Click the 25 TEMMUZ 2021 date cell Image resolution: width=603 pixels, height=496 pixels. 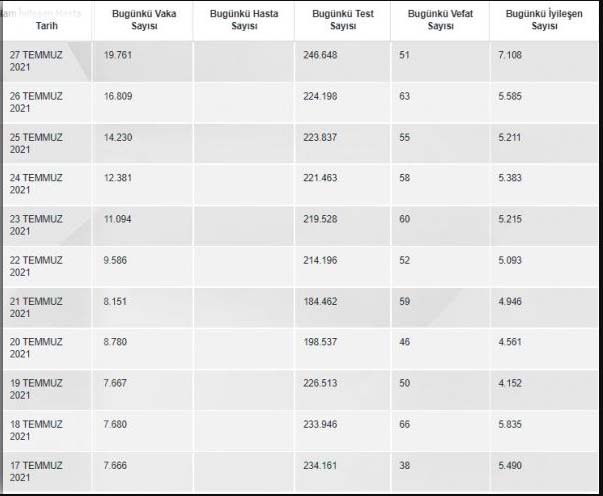tap(36, 143)
